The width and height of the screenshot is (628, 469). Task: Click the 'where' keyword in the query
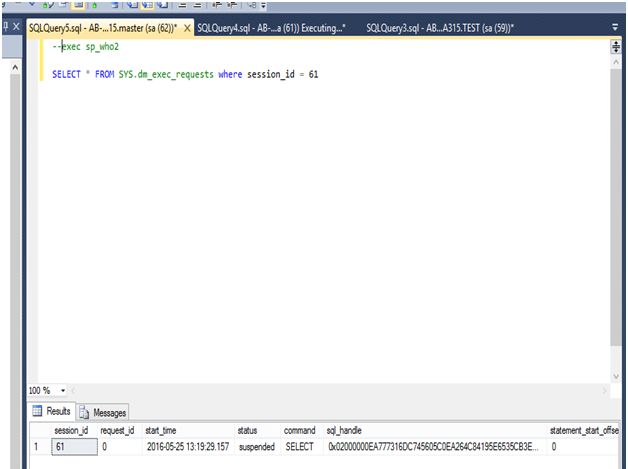point(230,74)
